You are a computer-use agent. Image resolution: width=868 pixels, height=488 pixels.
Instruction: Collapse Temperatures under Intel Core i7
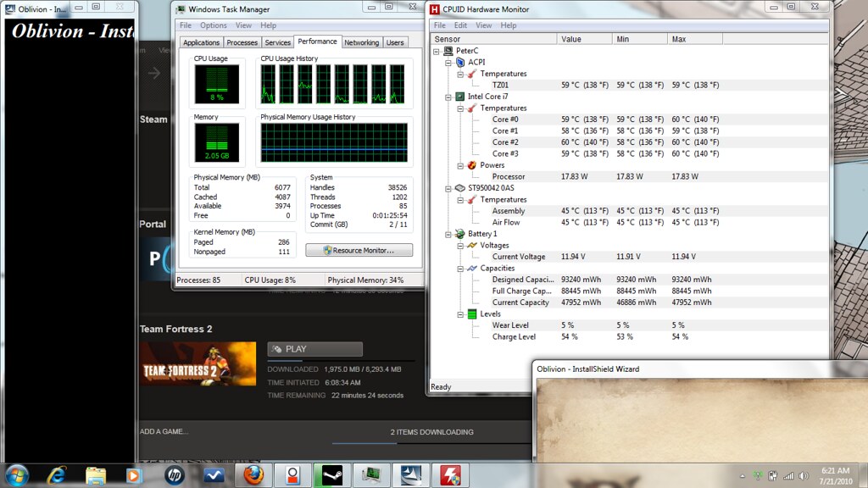[460, 108]
